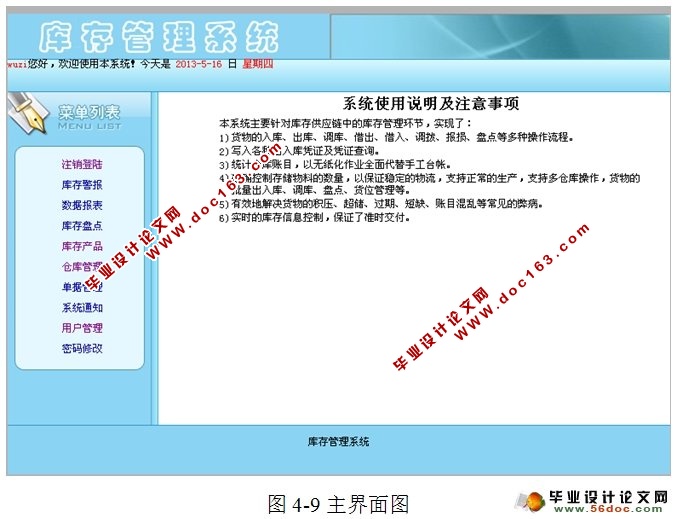Click the date 2013-5-16
The height and width of the screenshot is (519, 678).
click(x=198, y=64)
